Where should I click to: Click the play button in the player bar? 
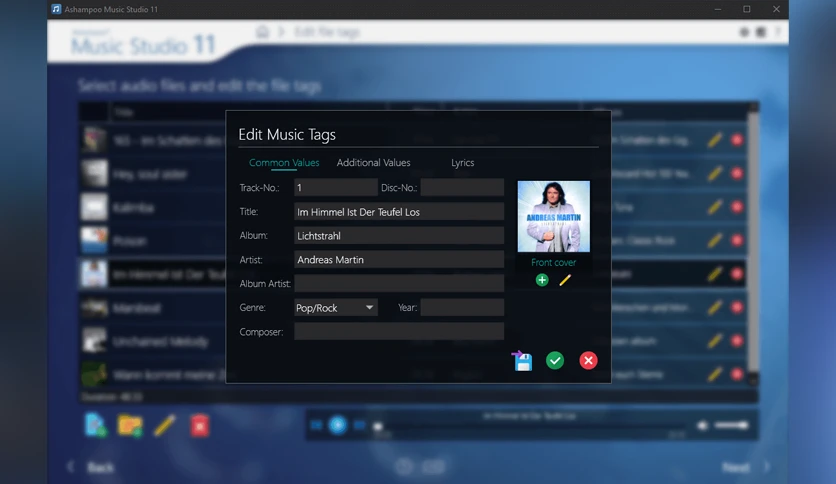click(337, 425)
